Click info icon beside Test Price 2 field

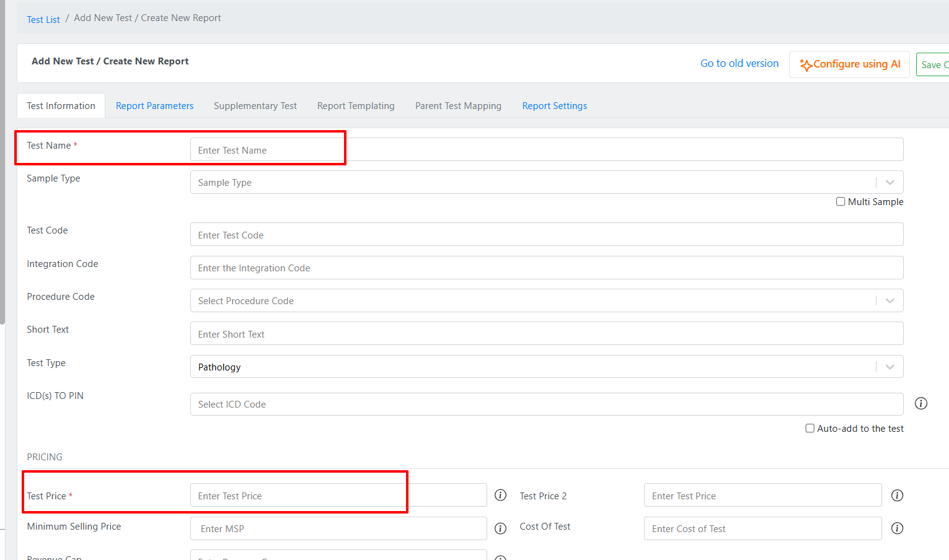pos(897,495)
